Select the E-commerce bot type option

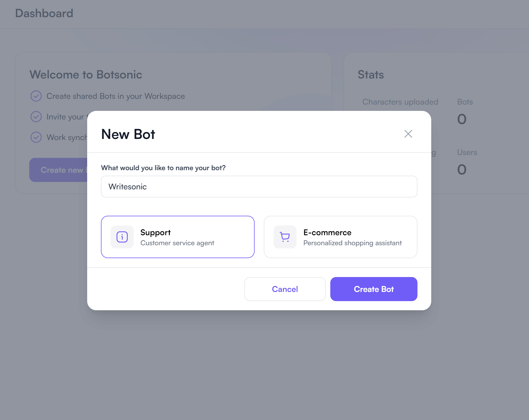tap(340, 237)
